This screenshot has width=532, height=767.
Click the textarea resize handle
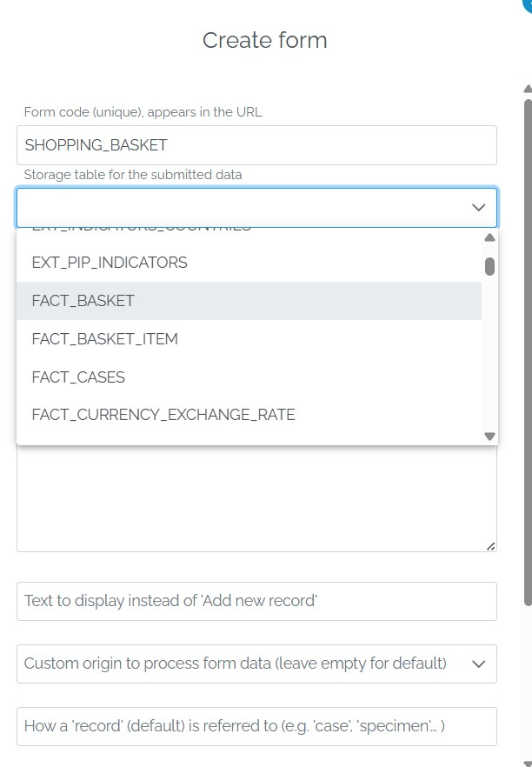coord(491,545)
